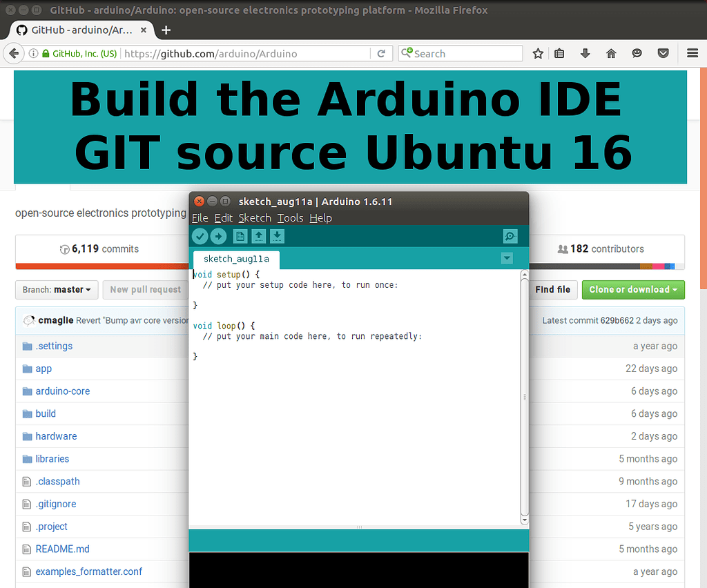This screenshot has height=588, width=707.
Task: Go back with Firefox back arrow
Action: (x=14, y=54)
